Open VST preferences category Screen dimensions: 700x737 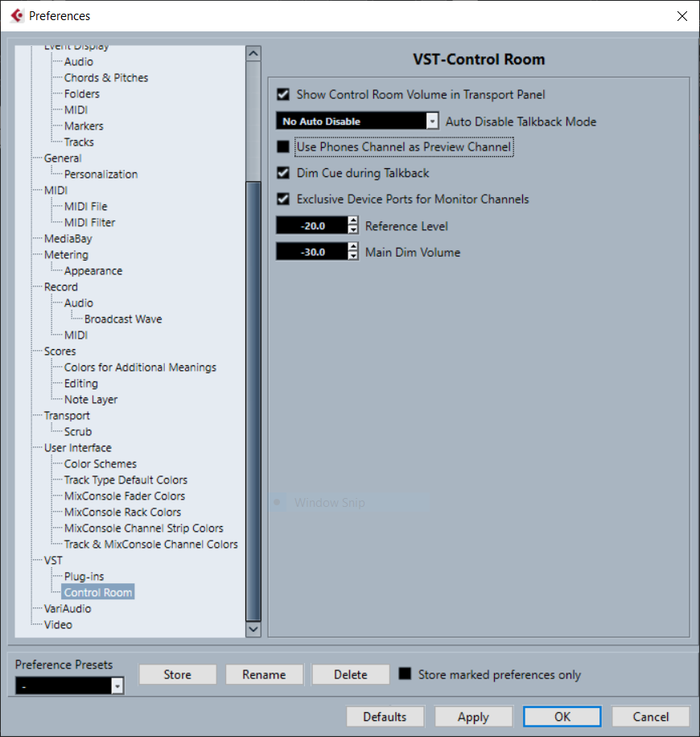(53, 560)
